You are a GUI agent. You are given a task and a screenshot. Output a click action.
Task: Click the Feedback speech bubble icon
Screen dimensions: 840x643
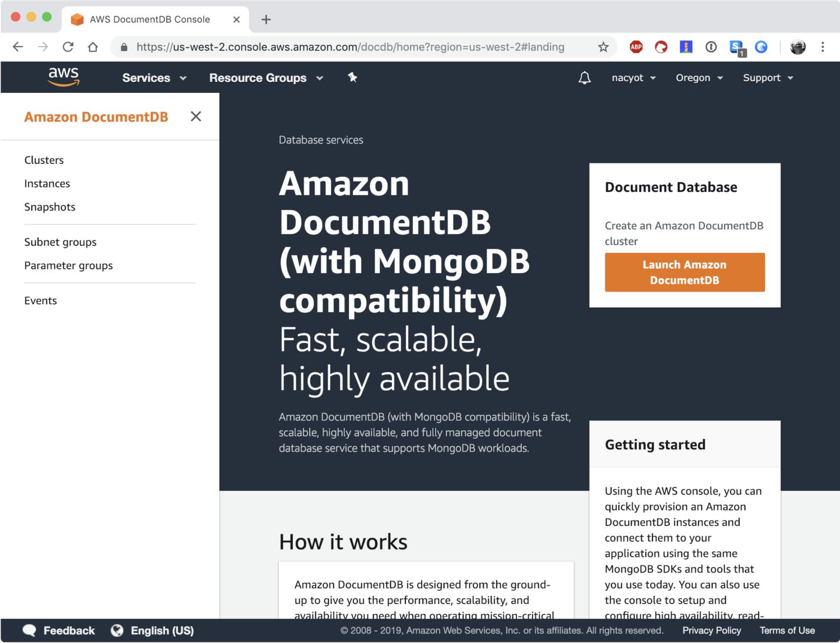tap(30, 631)
